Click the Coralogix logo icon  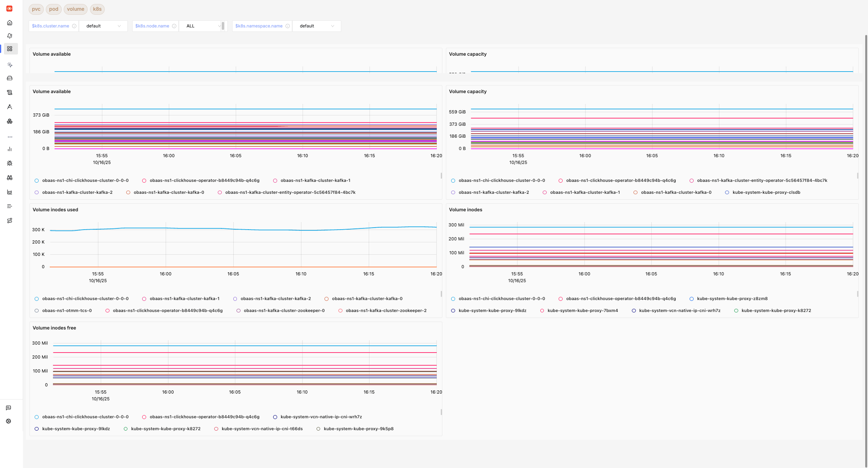point(10,9)
